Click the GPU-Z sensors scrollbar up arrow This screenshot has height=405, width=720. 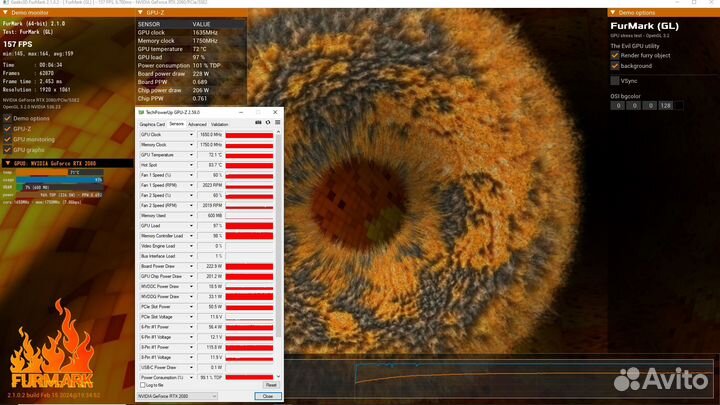(278, 132)
